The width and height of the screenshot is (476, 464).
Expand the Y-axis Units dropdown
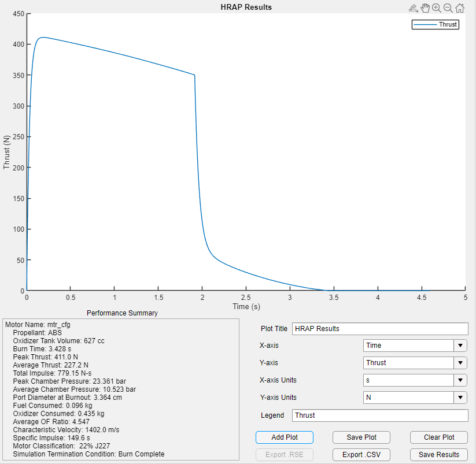pos(415,398)
